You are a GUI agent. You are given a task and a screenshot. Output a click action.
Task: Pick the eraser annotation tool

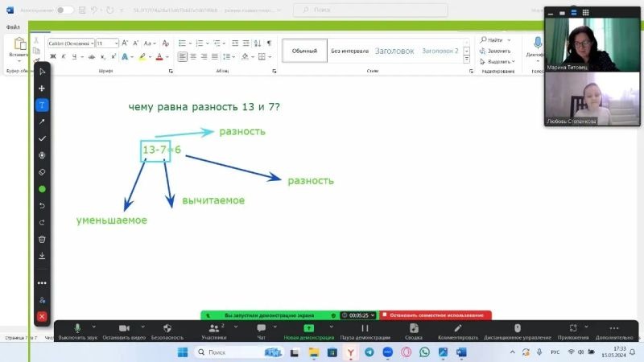click(42, 171)
